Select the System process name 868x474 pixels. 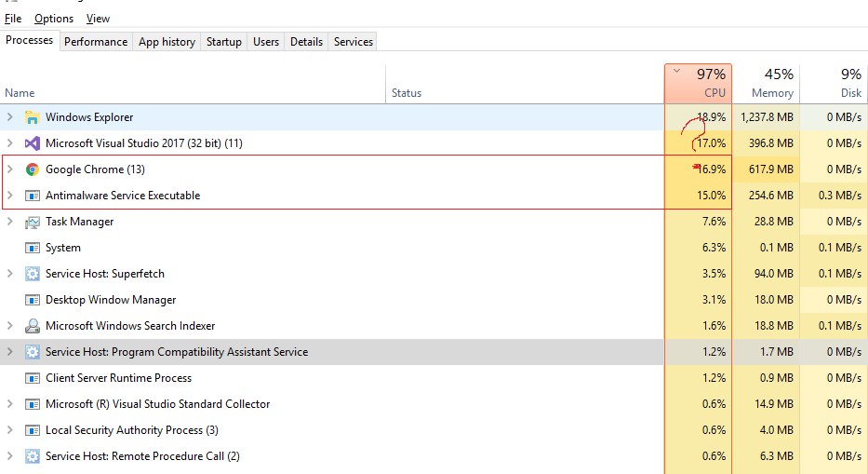point(63,248)
